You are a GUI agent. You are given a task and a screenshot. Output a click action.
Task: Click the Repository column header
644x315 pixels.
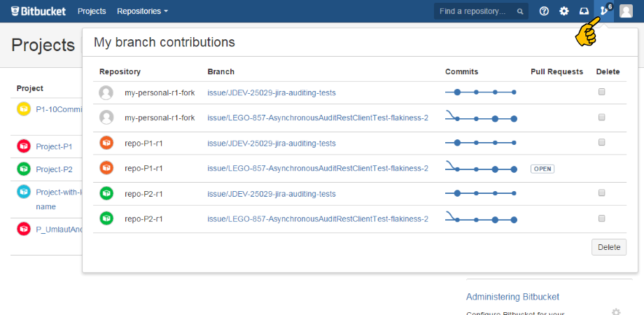(x=120, y=72)
